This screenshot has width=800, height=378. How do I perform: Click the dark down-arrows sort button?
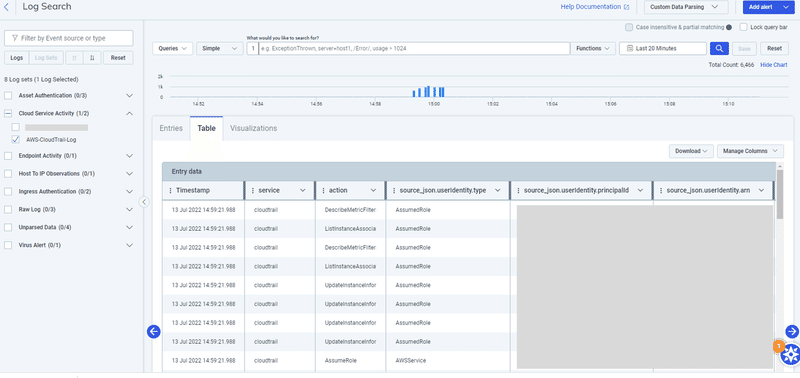tap(92, 58)
